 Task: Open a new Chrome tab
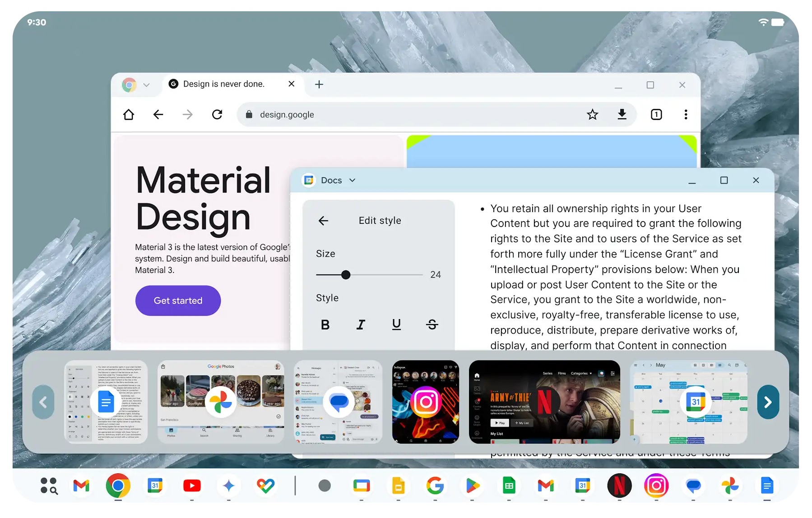[x=319, y=84]
